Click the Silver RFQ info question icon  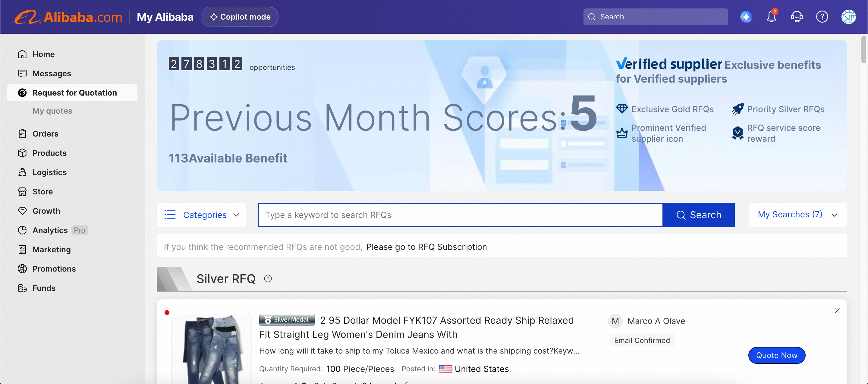click(x=268, y=279)
